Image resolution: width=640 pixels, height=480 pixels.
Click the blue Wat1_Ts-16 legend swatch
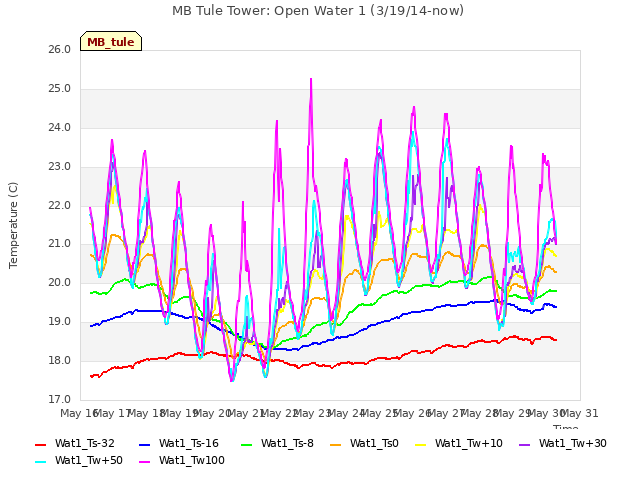tap(145, 445)
